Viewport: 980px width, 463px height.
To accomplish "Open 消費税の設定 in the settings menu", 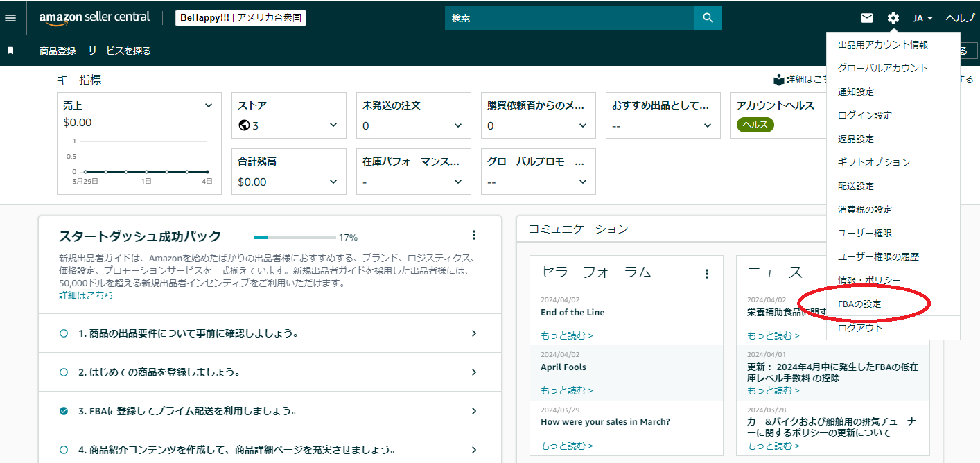I will [865, 209].
